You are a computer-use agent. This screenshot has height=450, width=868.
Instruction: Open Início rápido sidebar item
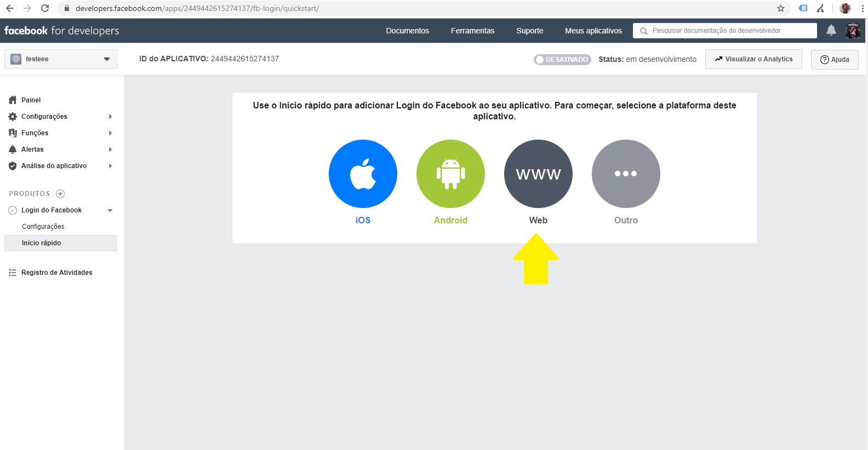click(61, 243)
